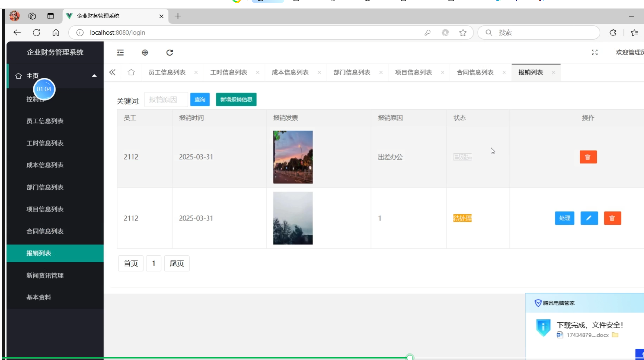
Task: Toggle fullscreen with the expand icon
Action: pyautogui.click(x=594, y=52)
